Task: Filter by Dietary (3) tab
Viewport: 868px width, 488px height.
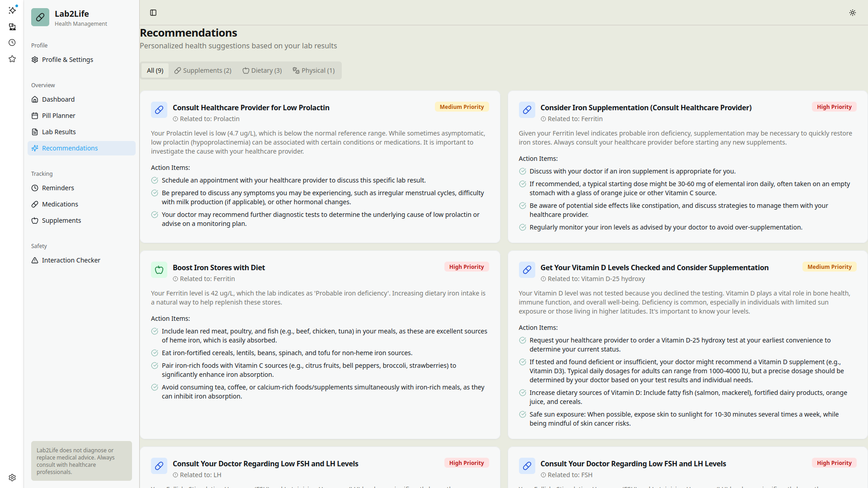Action: [262, 70]
